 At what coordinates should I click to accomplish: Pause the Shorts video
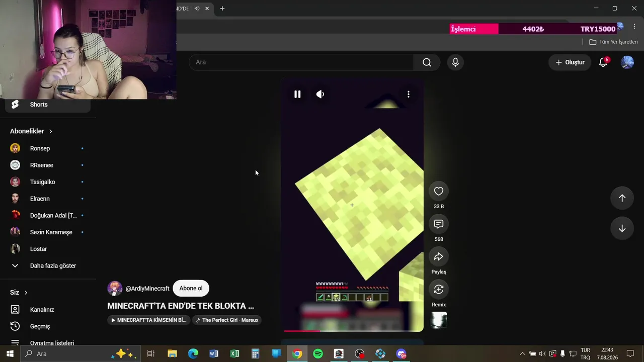tap(297, 94)
